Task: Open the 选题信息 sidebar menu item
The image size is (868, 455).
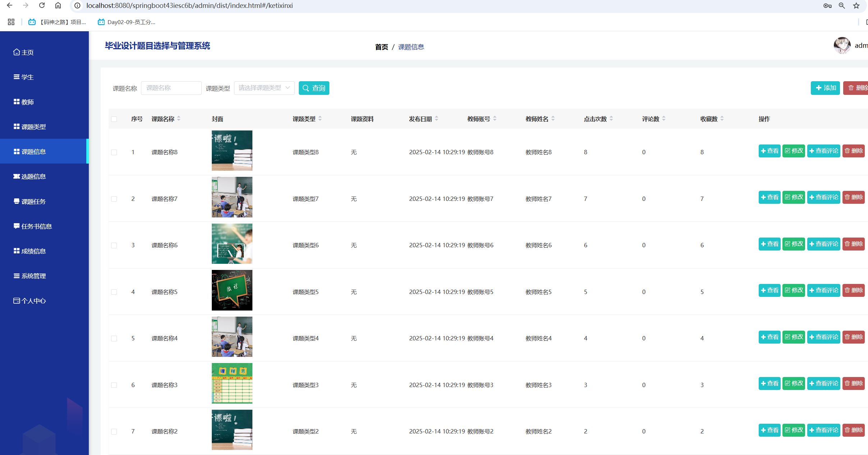Action: [33, 176]
